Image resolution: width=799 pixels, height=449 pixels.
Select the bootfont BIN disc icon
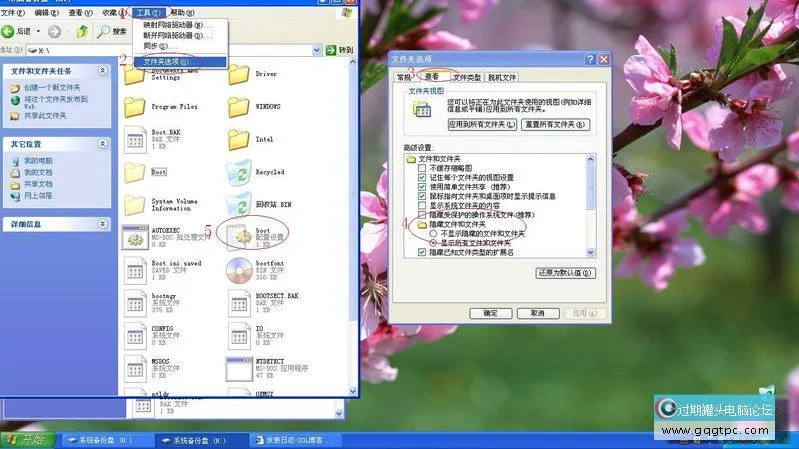click(x=239, y=270)
